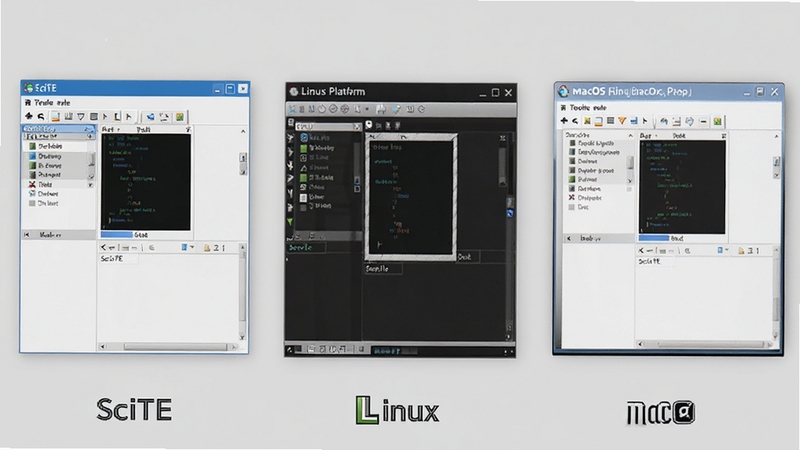
Task: Switch to the green text tab in Linus Platform
Action: tap(306, 247)
